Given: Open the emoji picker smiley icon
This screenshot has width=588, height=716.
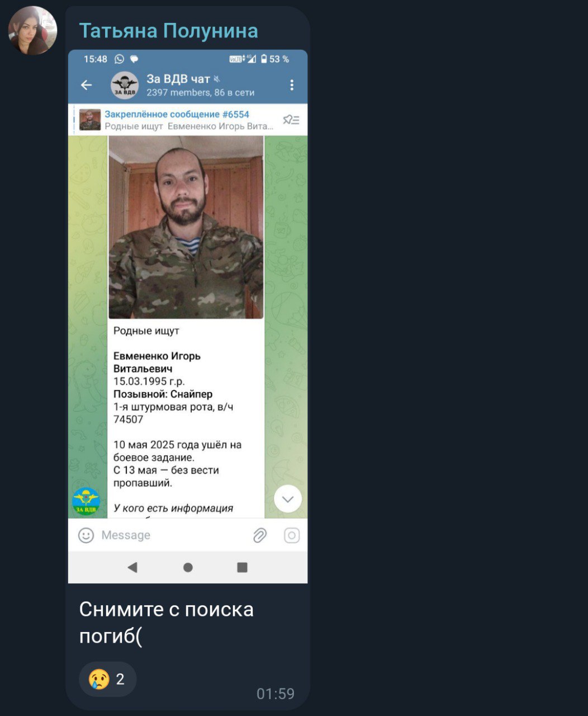Looking at the screenshot, I should pos(86,535).
